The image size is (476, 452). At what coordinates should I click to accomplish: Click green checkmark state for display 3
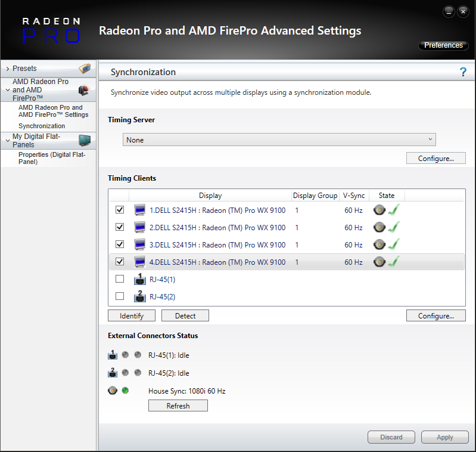(x=394, y=244)
